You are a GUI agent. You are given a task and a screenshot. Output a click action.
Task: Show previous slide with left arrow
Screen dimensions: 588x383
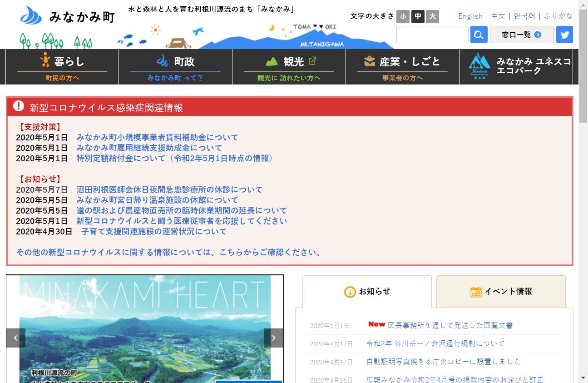tap(16, 338)
